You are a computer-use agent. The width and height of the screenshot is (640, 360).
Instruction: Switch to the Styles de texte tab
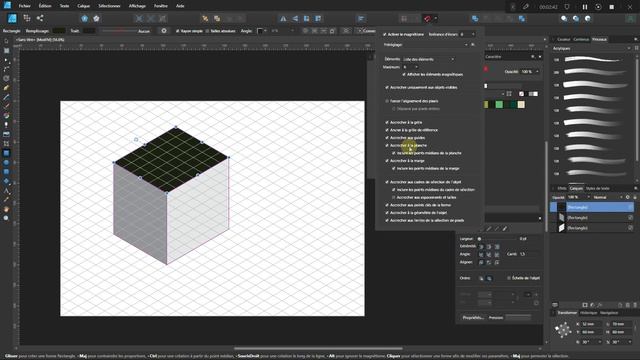coord(598,189)
